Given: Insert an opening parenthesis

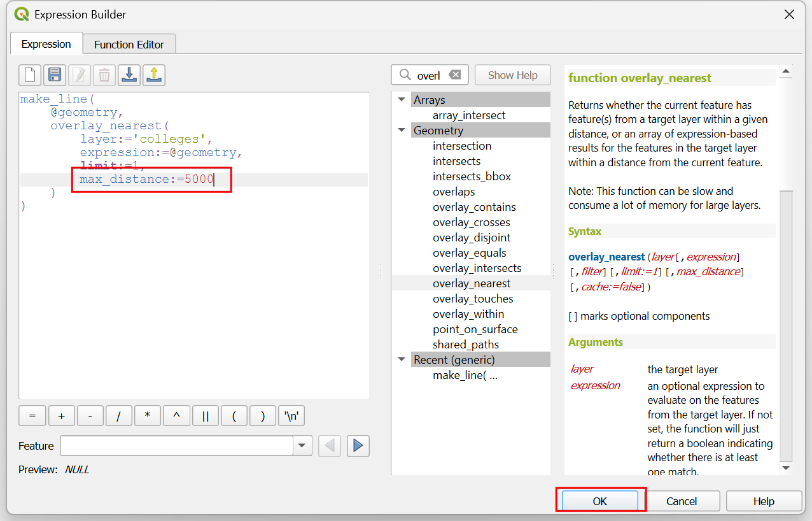Looking at the screenshot, I should click(234, 416).
